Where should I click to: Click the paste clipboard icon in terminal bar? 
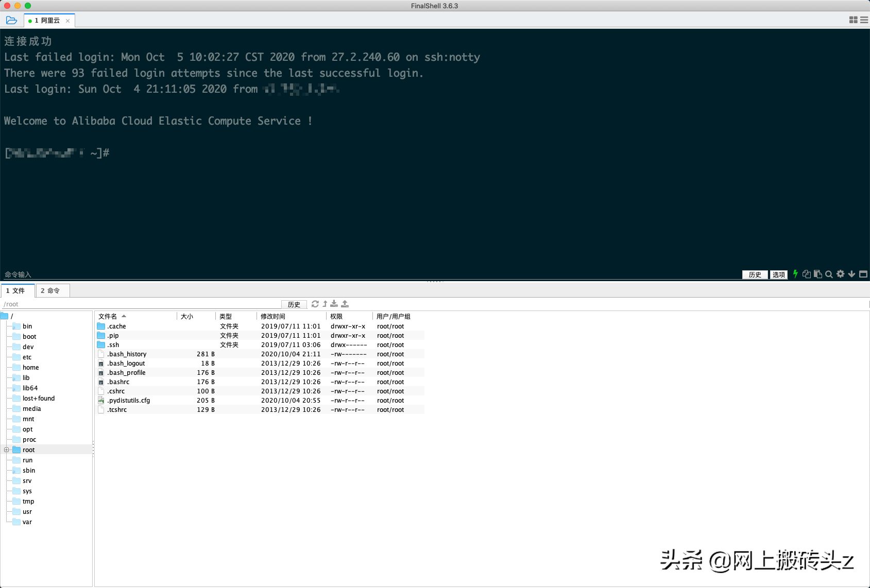[818, 274]
